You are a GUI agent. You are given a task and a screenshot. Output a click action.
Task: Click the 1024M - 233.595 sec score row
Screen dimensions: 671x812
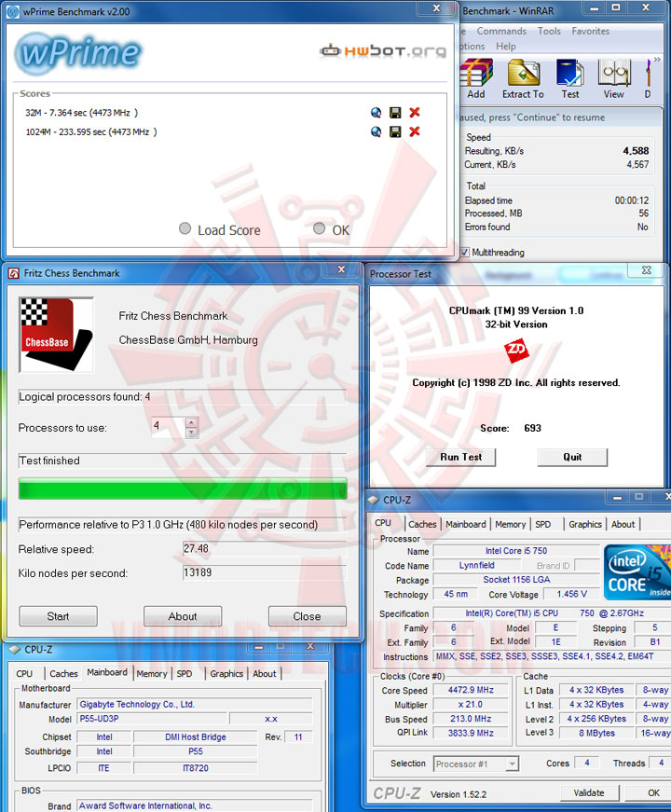pyautogui.click(x=91, y=132)
